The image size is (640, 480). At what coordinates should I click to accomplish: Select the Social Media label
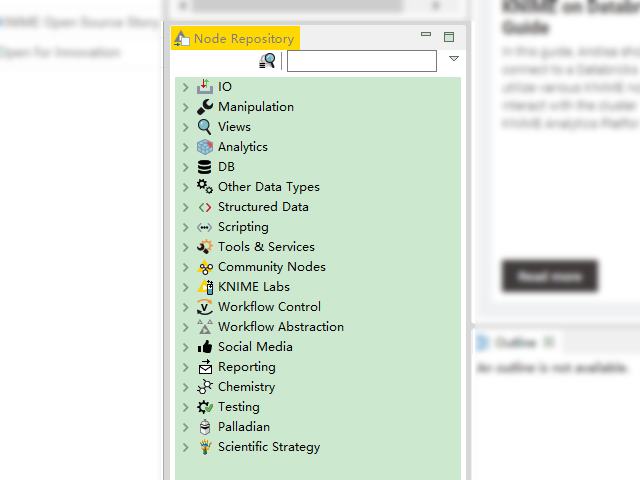click(x=255, y=347)
